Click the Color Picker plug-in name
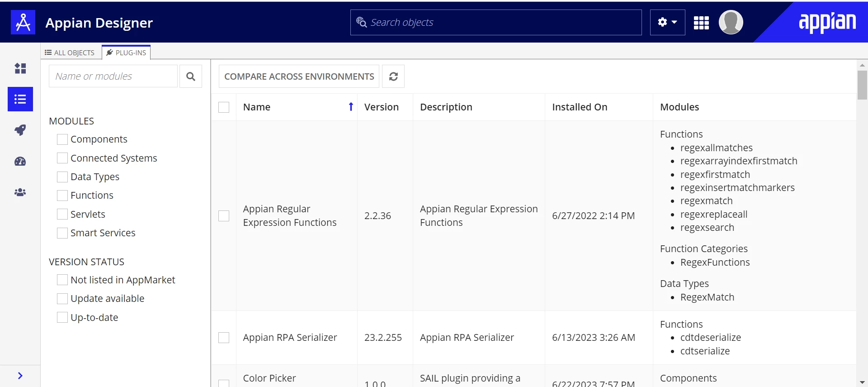868x387 pixels. 269,378
